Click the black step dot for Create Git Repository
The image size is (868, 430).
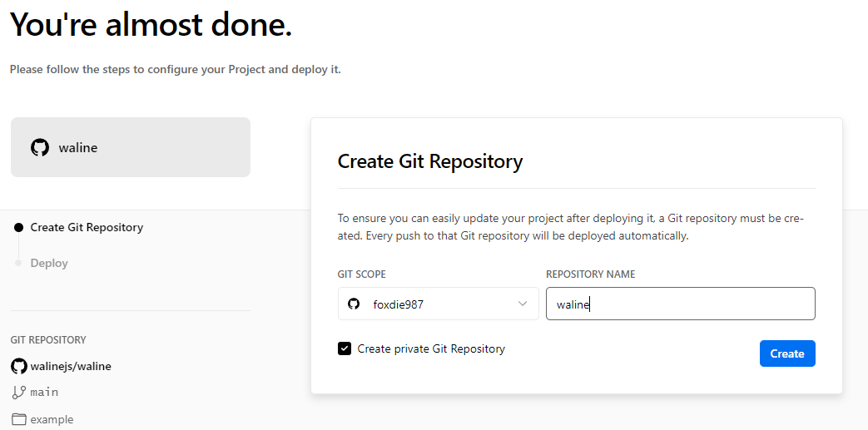(x=18, y=228)
